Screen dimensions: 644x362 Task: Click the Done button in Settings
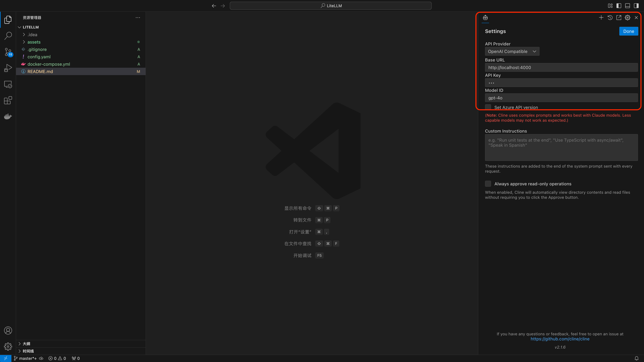coord(628,31)
